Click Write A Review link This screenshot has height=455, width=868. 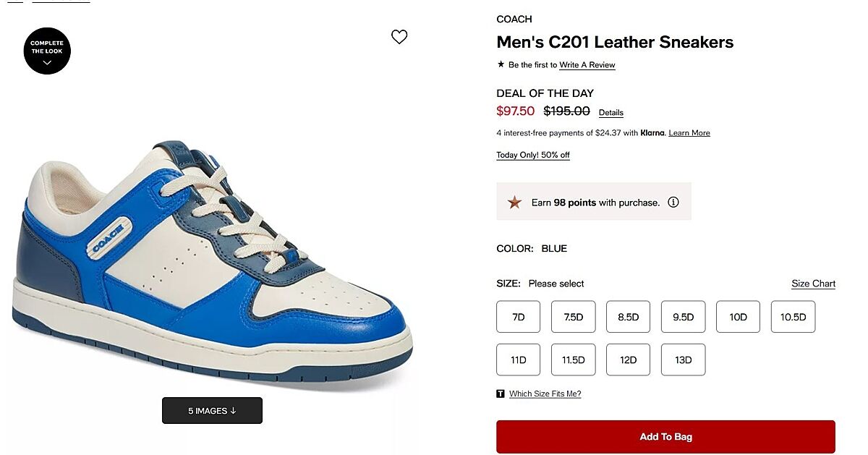(587, 65)
